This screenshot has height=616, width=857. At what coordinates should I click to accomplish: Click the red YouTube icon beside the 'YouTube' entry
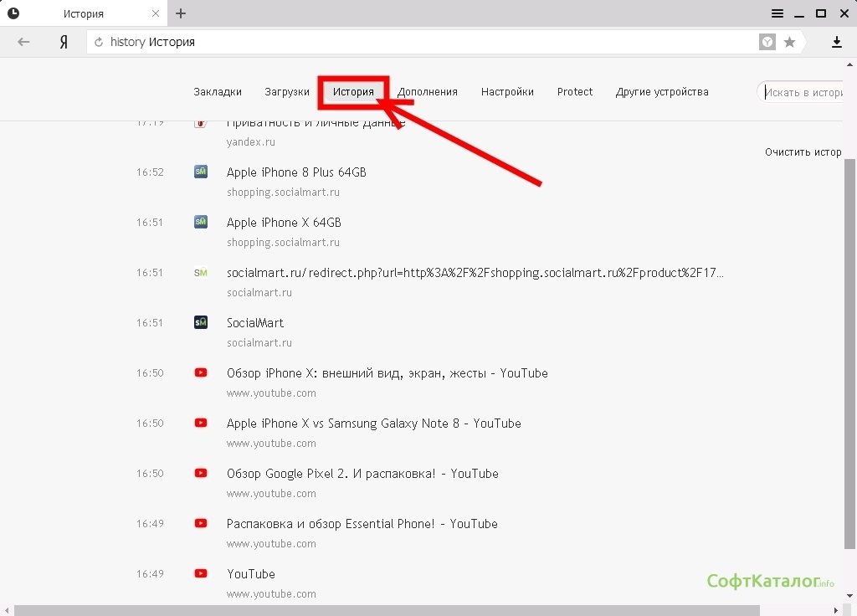pos(201,573)
